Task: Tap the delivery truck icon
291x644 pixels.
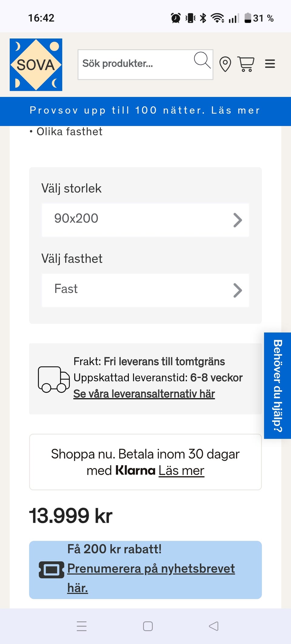Action: click(54, 379)
